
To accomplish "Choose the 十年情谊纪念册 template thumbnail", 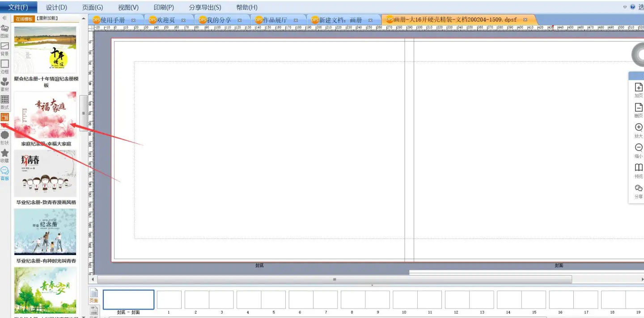I will coord(45,50).
